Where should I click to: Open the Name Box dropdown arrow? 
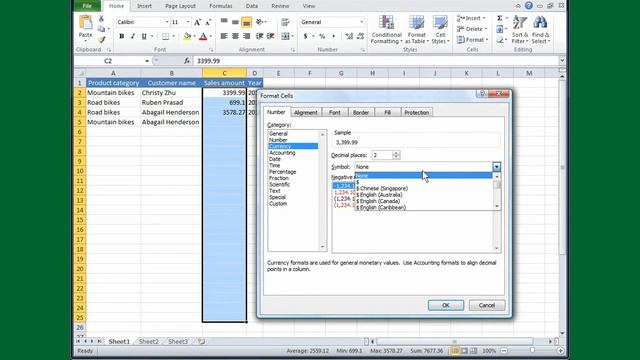(147, 61)
